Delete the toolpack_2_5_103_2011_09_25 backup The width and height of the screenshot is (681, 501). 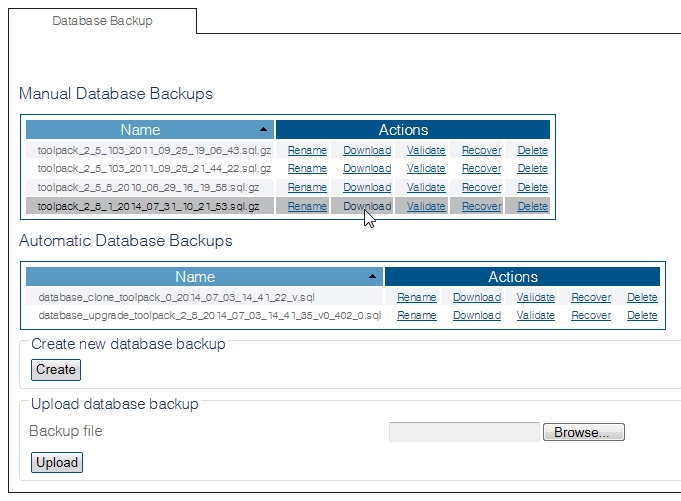[x=532, y=150]
